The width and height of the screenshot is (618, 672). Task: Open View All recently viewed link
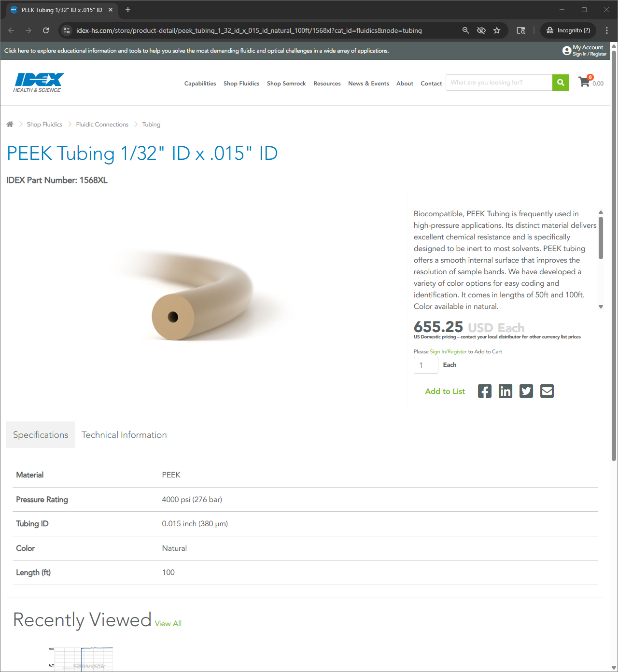[x=168, y=624]
